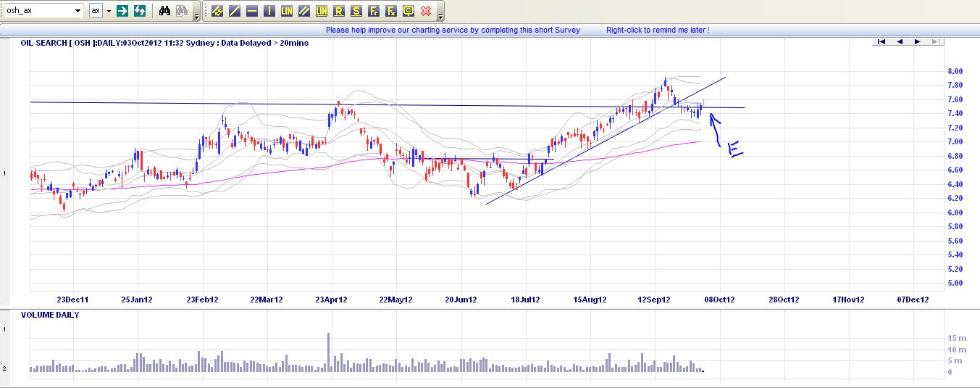Step chart backward with left arrow
980x388 pixels.
(900, 42)
